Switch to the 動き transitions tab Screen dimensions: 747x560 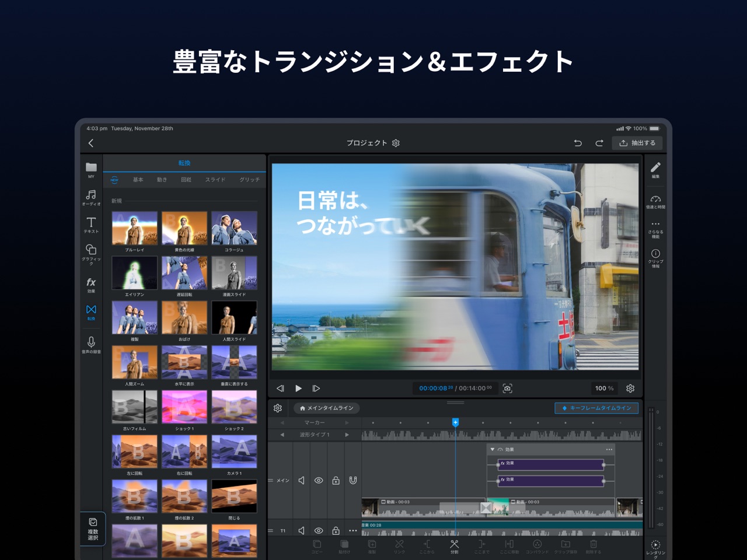point(162,180)
